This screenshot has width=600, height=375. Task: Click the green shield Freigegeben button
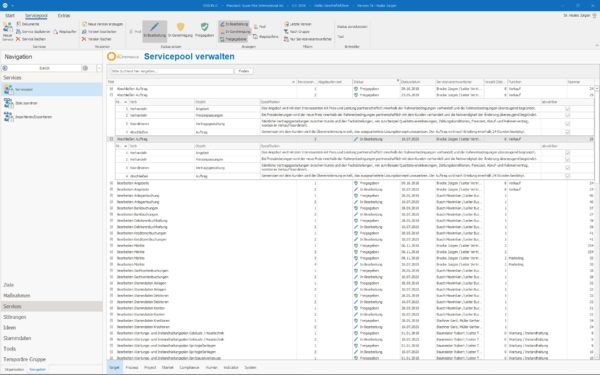tap(204, 30)
